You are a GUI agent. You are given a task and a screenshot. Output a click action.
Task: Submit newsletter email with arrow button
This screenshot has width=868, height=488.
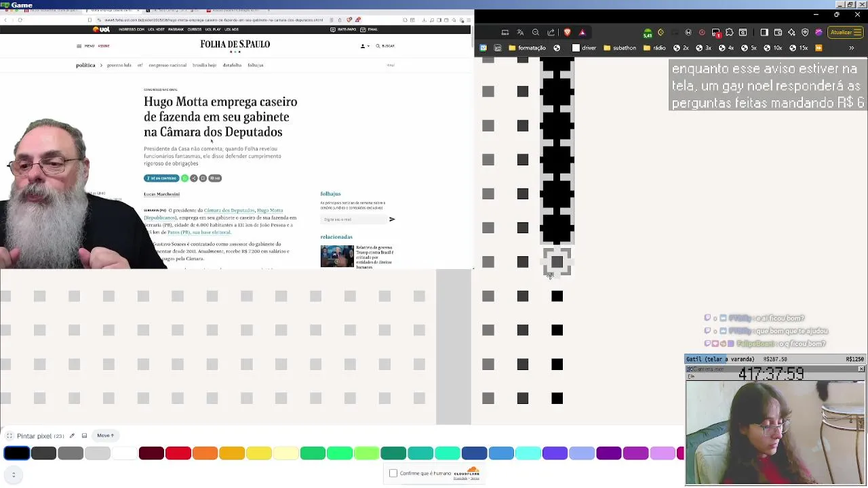pyautogui.click(x=392, y=220)
